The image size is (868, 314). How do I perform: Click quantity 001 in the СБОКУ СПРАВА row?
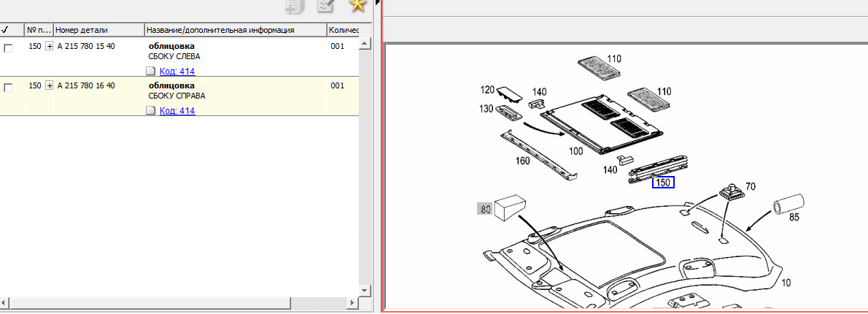tap(338, 85)
